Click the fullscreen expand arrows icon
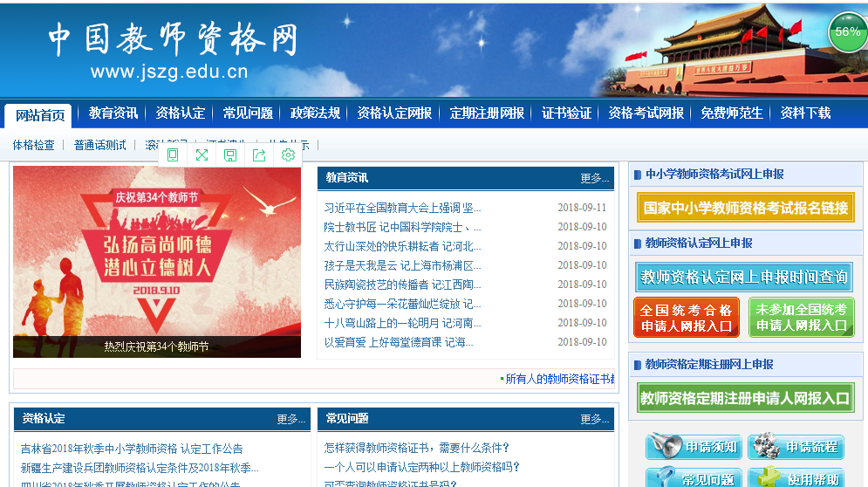 (202, 155)
